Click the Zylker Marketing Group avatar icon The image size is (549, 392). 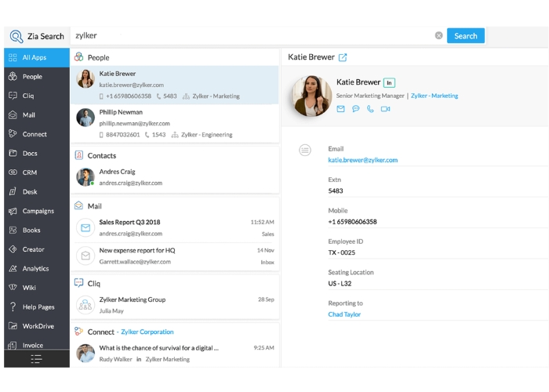tap(85, 305)
